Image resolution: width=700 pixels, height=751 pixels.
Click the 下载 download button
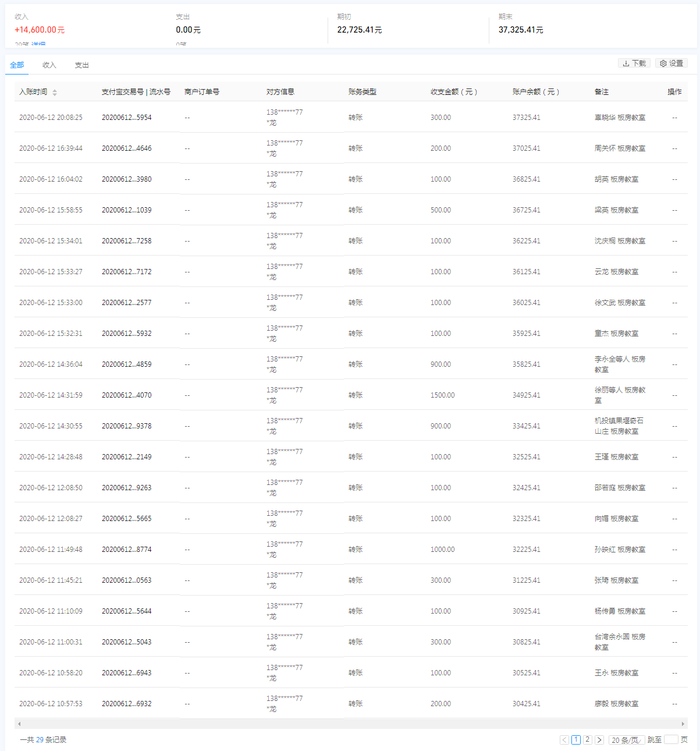(x=634, y=63)
